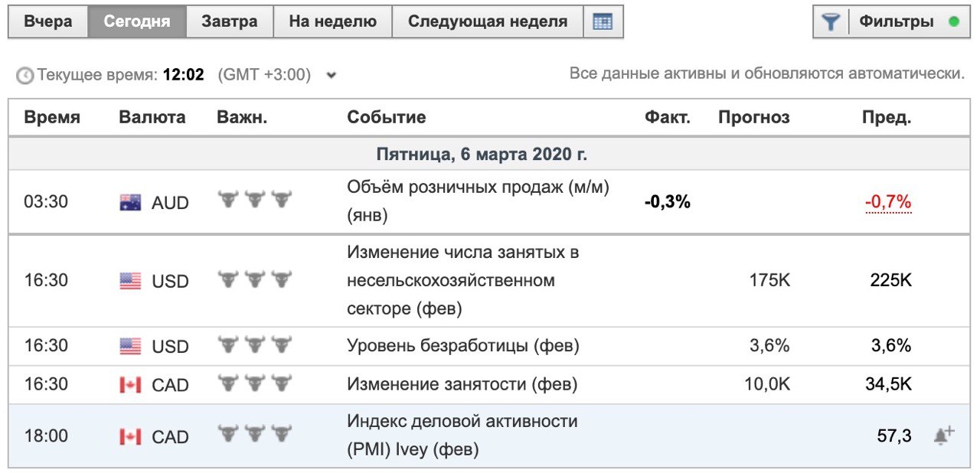
Task: Click the importance bulls in AUD row
Action: pos(255,200)
